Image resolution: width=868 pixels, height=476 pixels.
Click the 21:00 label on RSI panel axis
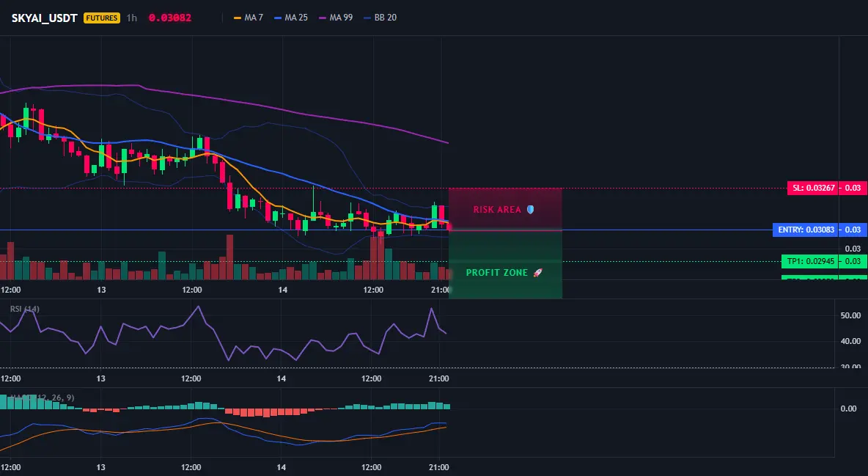click(439, 378)
